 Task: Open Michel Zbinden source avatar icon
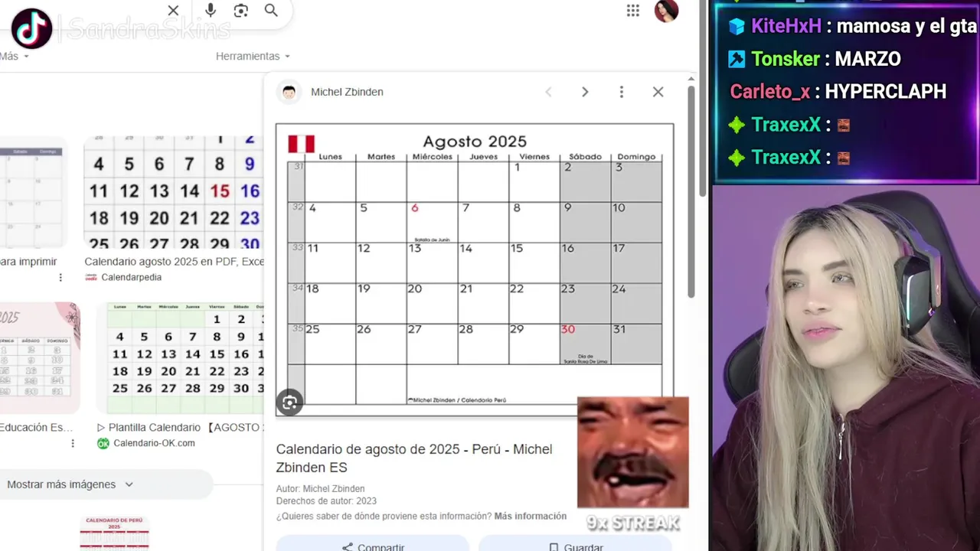point(289,92)
